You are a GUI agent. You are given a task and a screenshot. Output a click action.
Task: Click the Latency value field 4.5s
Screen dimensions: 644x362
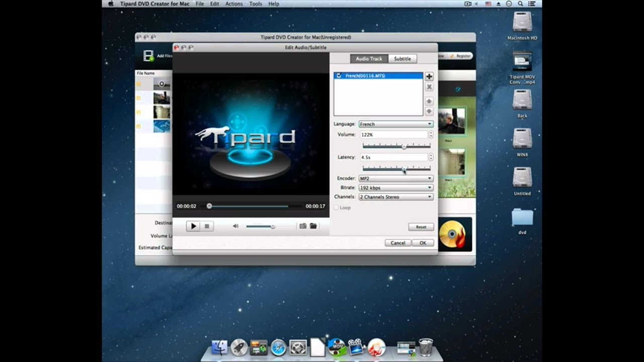point(393,157)
